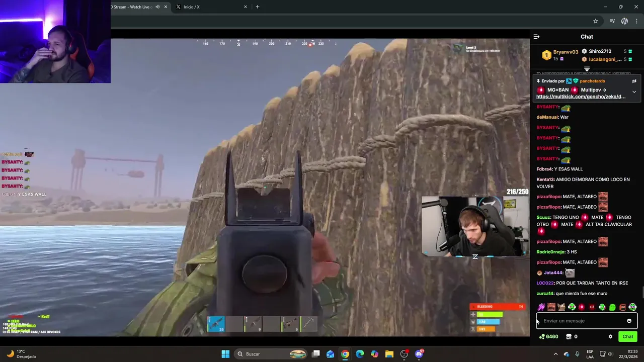The image size is (644, 362).
Task: Click the taskbar Buscar search box
Action: [x=270, y=354]
